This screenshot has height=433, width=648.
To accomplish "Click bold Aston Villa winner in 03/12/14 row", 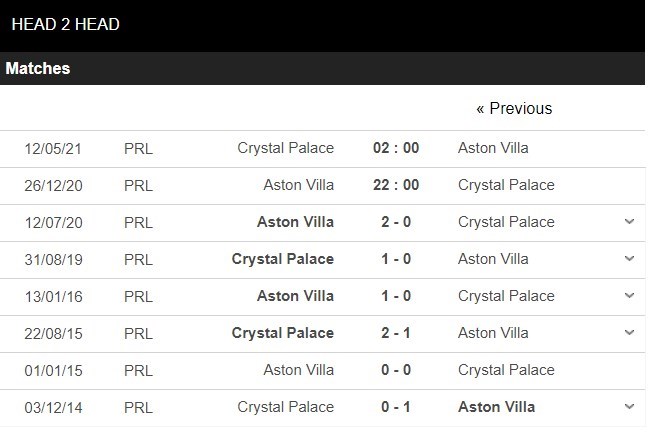I will [496, 407].
